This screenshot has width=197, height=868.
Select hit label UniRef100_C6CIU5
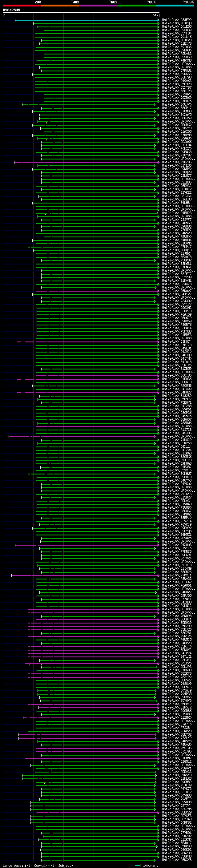click(x=177, y=376)
